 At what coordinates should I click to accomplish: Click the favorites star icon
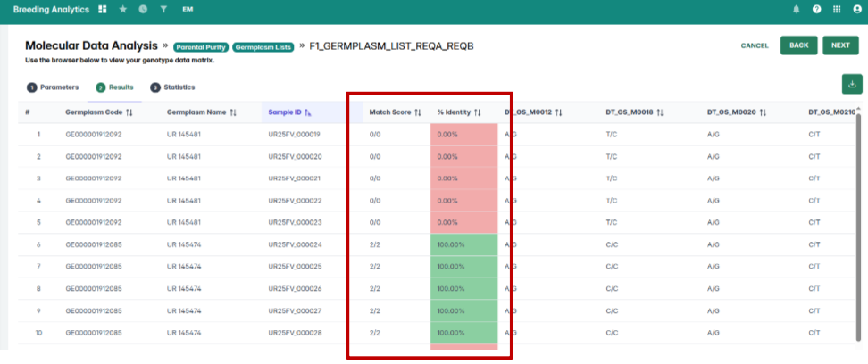[123, 9]
